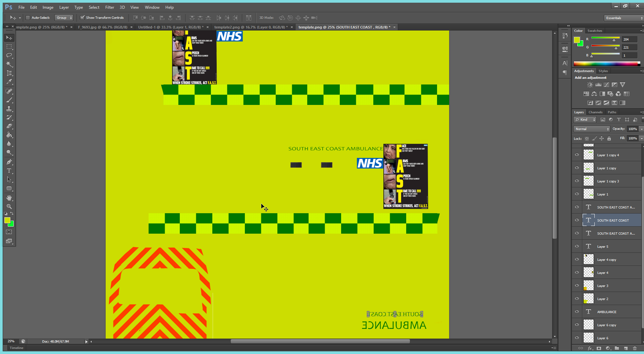Screen dimensions: 644x354
Task: Choose the Crop tool
Action: 9,73
